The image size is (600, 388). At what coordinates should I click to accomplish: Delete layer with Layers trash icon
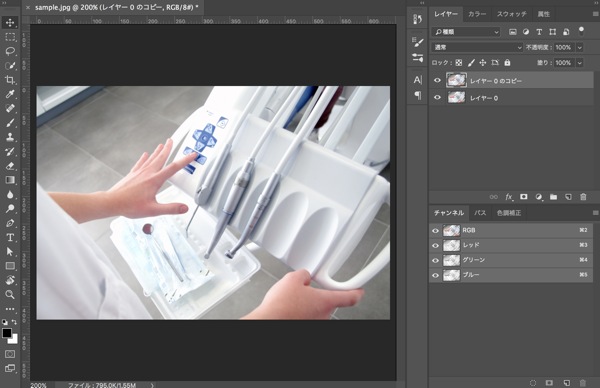583,197
